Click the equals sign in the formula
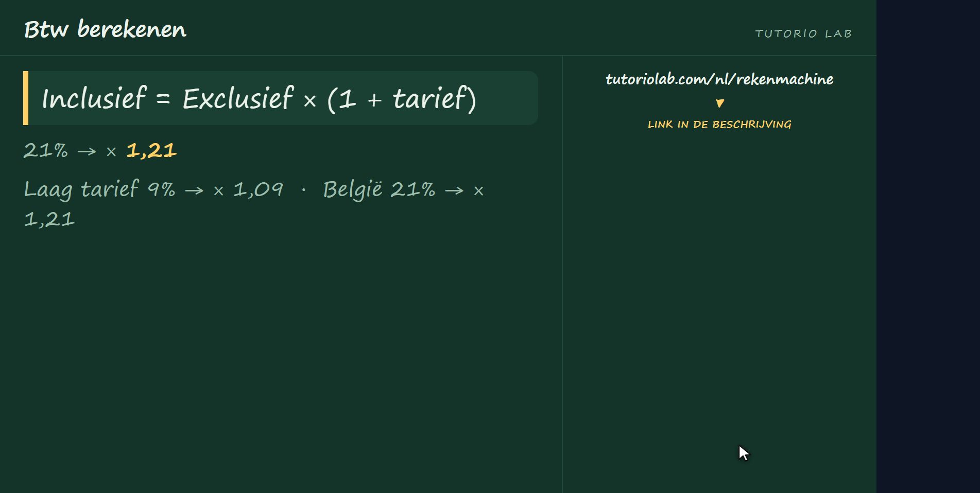 pyautogui.click(x=163, y=99)
